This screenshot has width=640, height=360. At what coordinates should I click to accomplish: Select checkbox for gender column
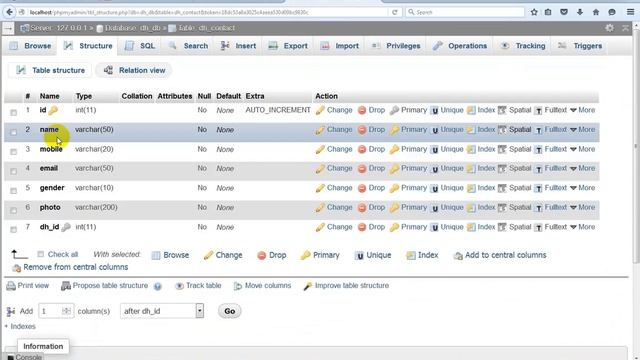coord(13,191)
